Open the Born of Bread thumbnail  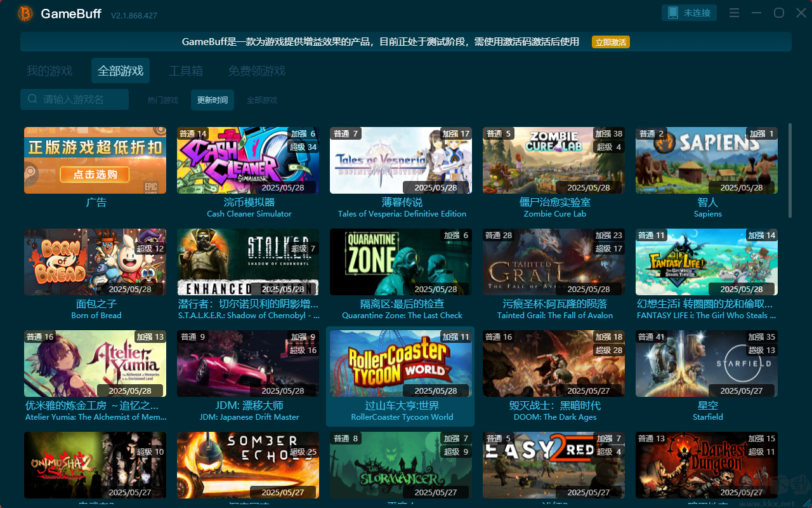tap(95, 262)
